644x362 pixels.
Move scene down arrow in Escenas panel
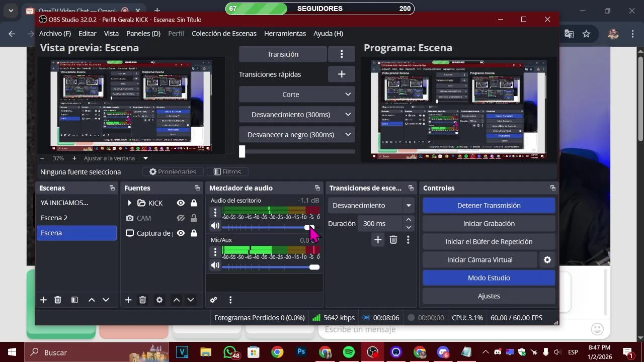pos(106,300)
